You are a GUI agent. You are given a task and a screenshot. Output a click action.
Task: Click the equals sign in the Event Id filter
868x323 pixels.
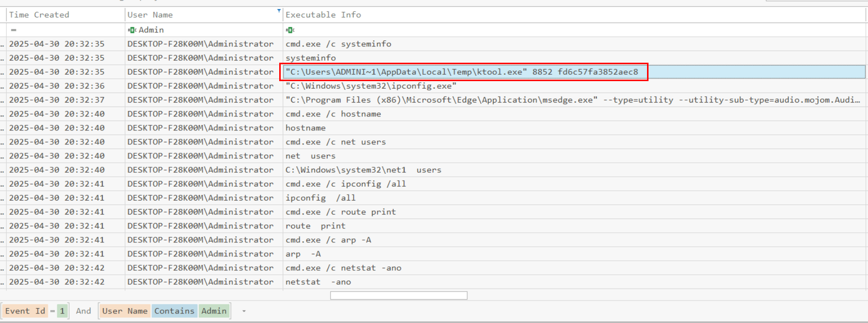(52, 311)
